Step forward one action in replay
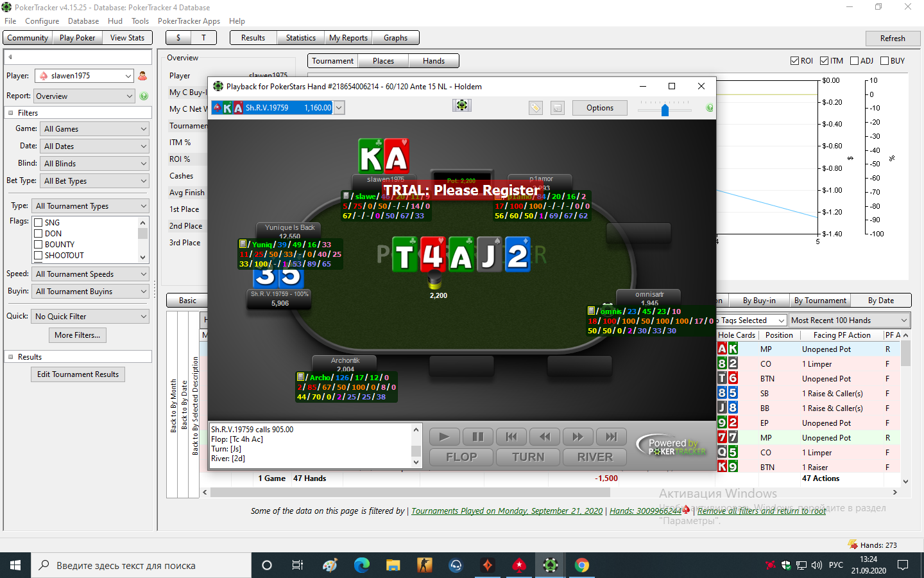The height and width of the screenshot is (578, 924). coord(578,437)
